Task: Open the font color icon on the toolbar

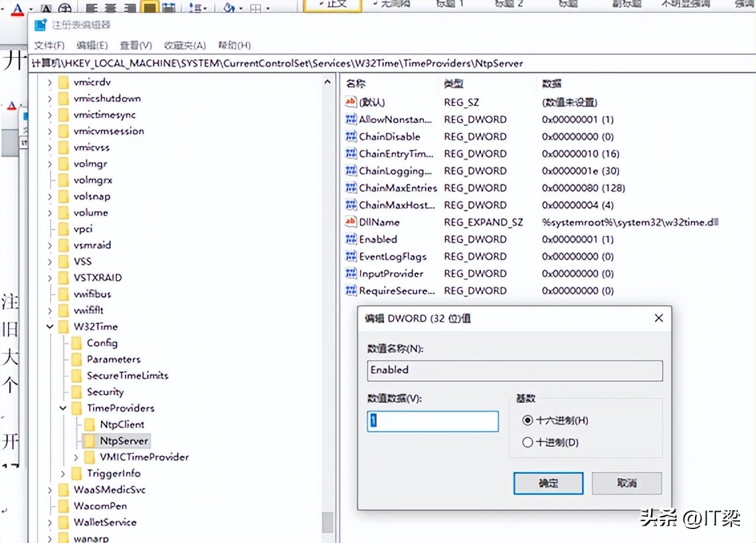Action: pos(17,8)
